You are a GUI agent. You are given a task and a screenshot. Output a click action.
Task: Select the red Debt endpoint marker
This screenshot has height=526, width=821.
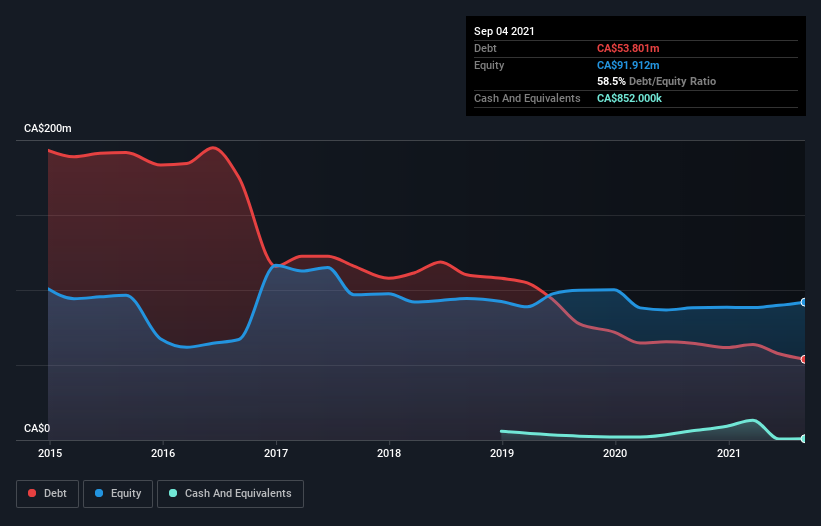(804, 360)
